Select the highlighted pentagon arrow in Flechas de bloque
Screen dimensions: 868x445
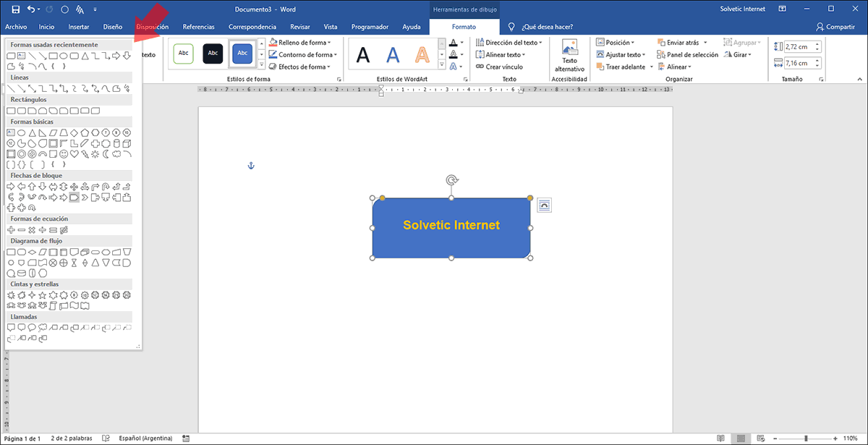(75, 197)
